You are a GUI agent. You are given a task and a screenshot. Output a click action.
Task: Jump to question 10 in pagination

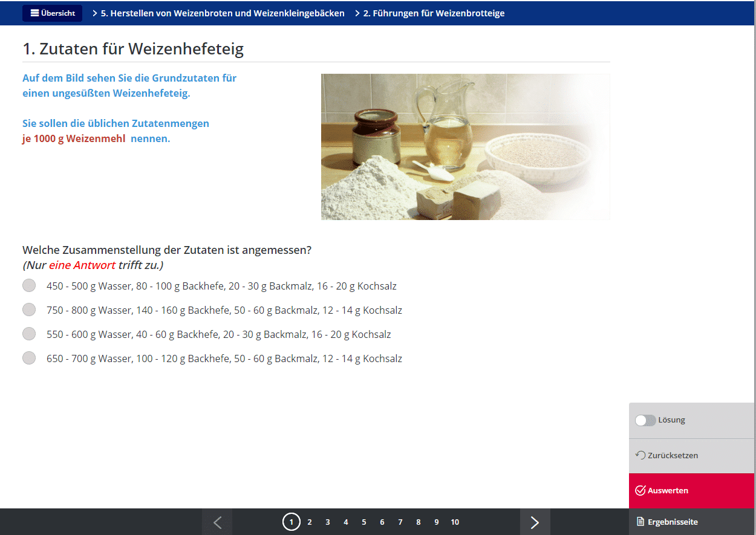tap(455, 522)
